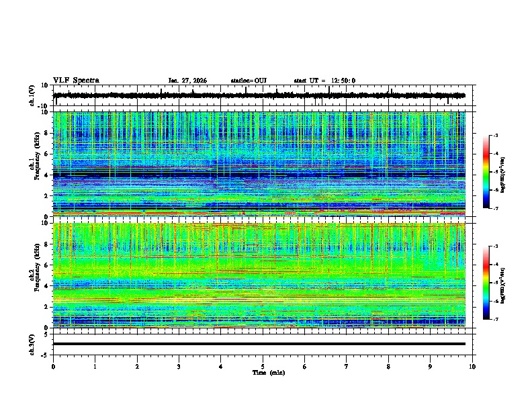
Task: Click the '5' tick on the time axis
Action: [x=263, y=367]
